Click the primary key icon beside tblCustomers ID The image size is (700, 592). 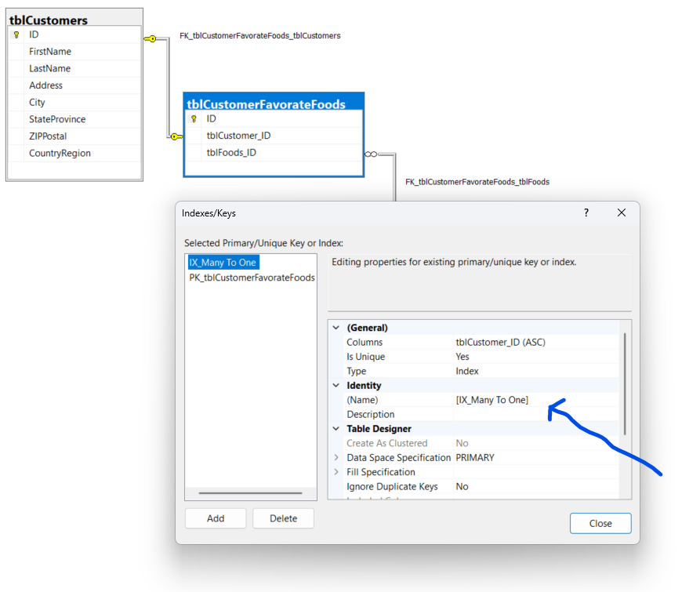[16, 35]
